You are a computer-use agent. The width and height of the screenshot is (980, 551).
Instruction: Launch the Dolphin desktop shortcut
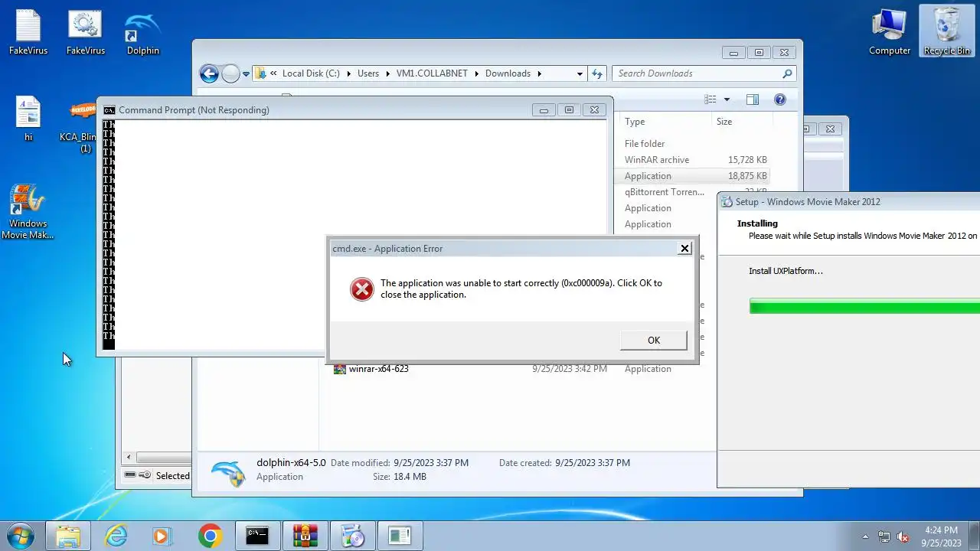(x=143, y=33)
